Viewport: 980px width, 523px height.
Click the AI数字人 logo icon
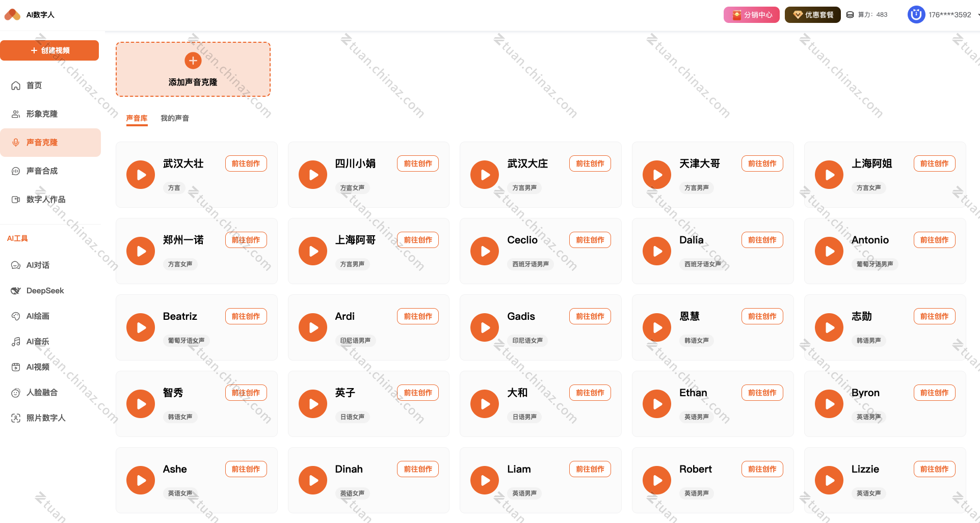(x=12, y=15)
